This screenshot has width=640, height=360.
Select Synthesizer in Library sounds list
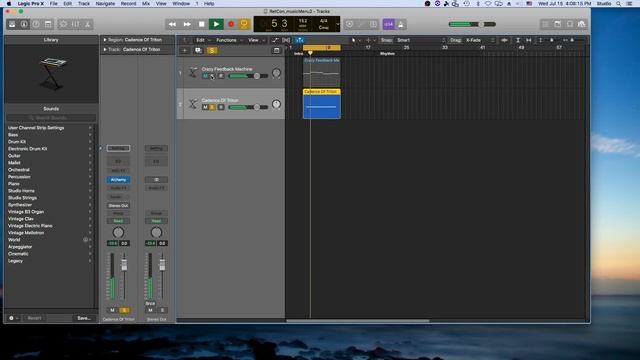[20, 204]
